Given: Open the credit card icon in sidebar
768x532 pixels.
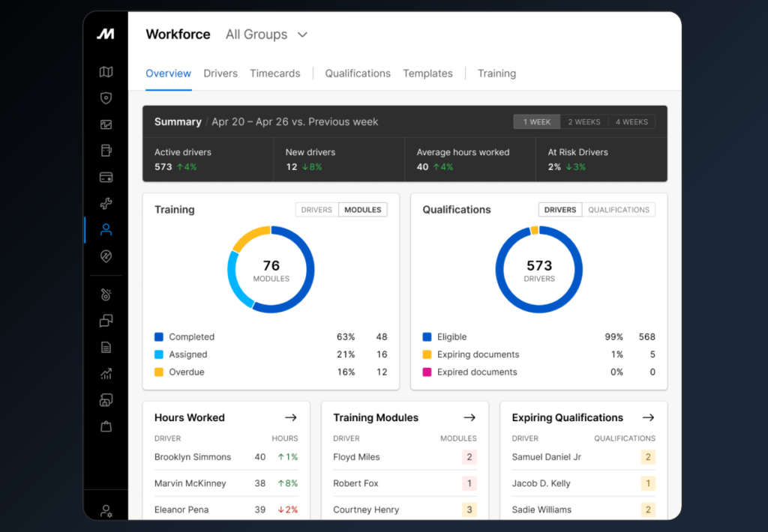Looking at the screenshot, I should (106, 177).
